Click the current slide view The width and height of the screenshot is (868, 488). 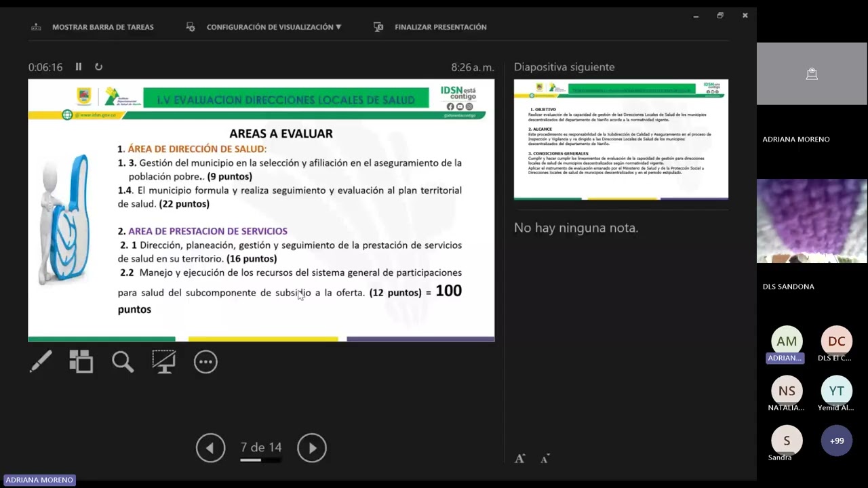click(261, 210)
